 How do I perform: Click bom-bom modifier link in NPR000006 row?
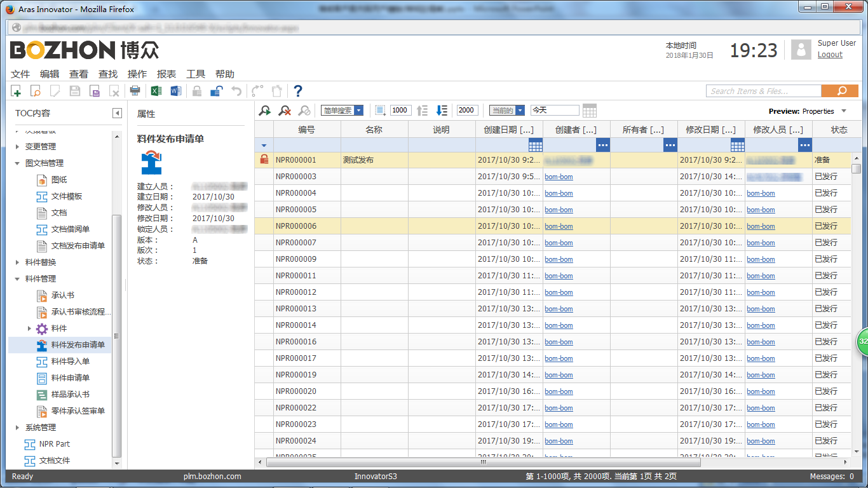(x=761, y=226)
